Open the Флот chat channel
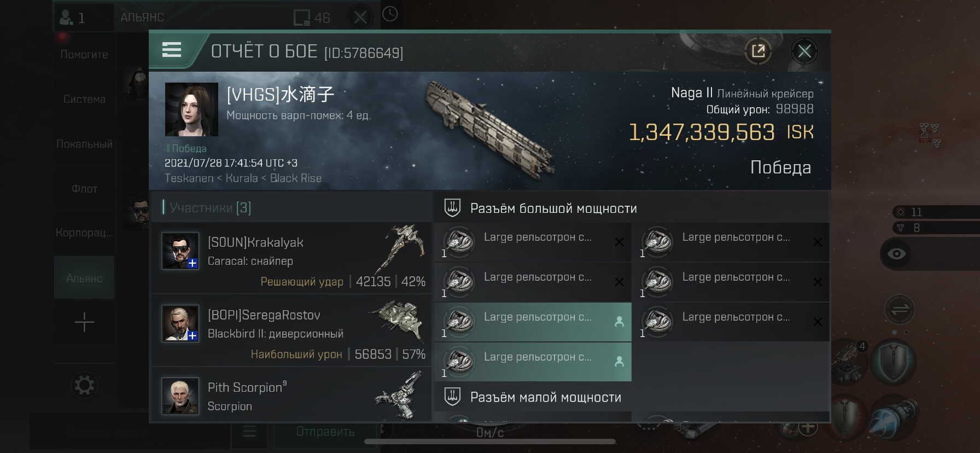The height and width of the screenshot is (453, 980). 84,189
